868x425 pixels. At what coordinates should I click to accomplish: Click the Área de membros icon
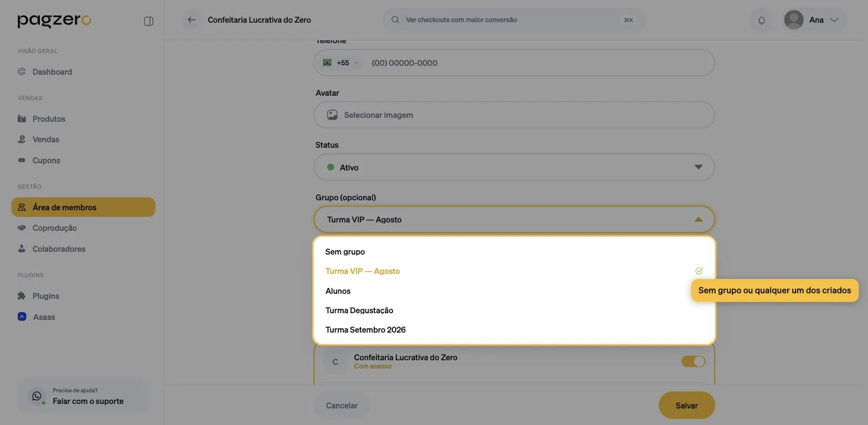point(22,207)
